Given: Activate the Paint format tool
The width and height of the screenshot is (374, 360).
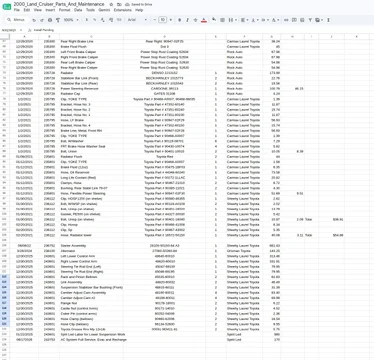Looking at the screenshot, I should (x=58, y=20).
